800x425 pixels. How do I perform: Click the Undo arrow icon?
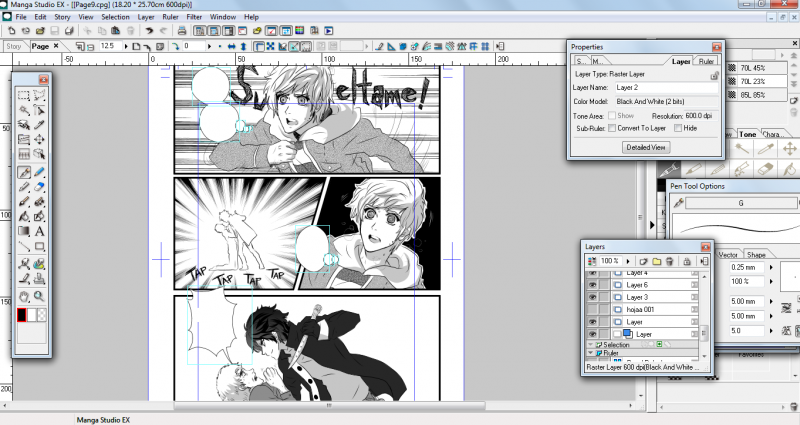(x=148, y=31)
